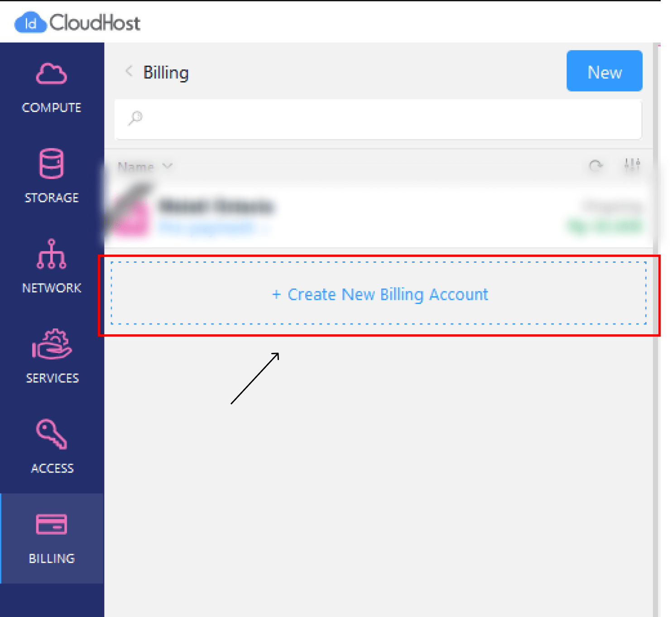Click the vertical scrollbar on the right
This screenshot has width=672, height=617.
click(656, 317)
